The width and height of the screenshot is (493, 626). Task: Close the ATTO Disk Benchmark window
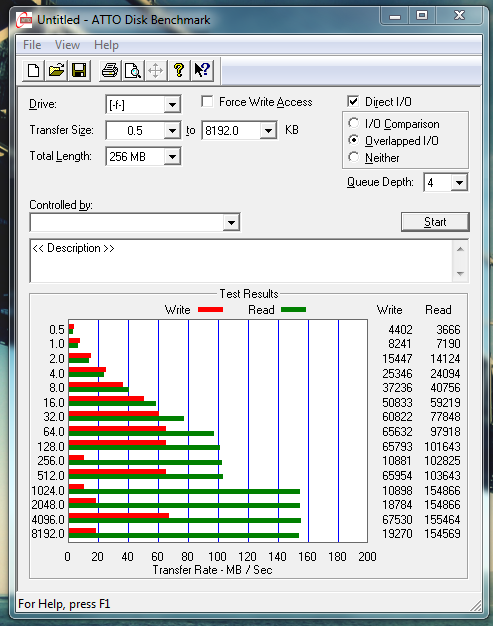click(459, 16)
